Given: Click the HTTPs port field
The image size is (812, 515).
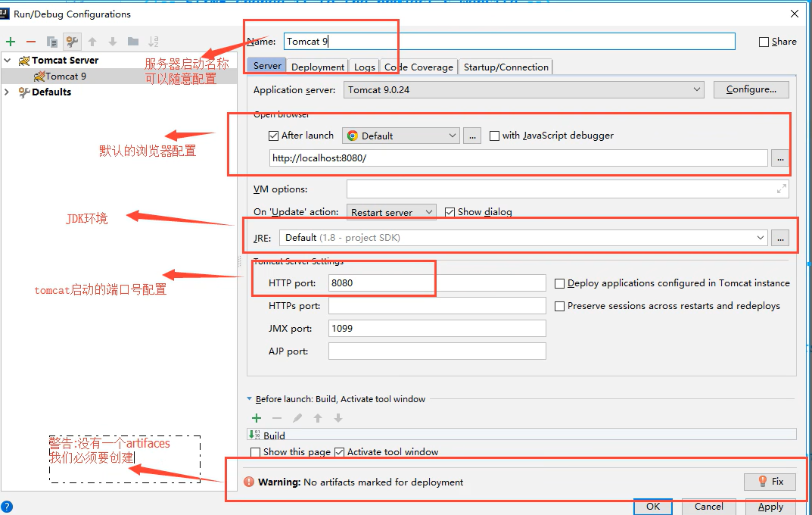Looking at the screenshot, I should tap(437, 306).
